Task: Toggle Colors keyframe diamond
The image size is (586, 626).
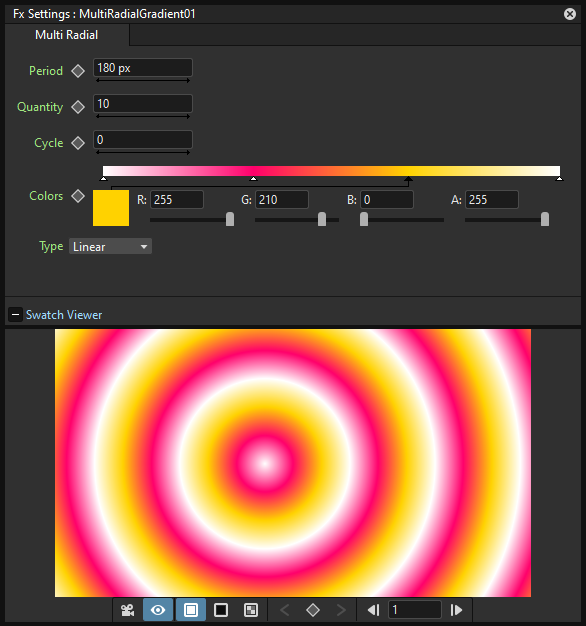Action: tap(78, 196)
